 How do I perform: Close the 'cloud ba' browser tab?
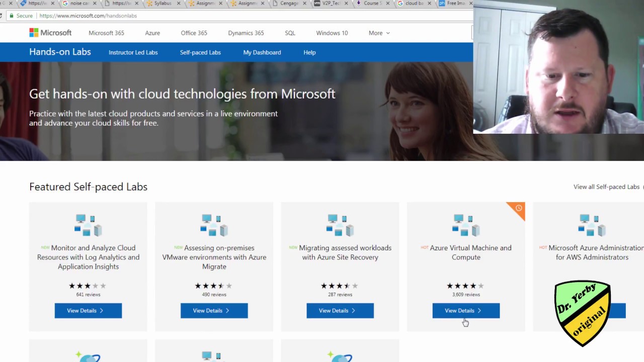pos(429,4)
